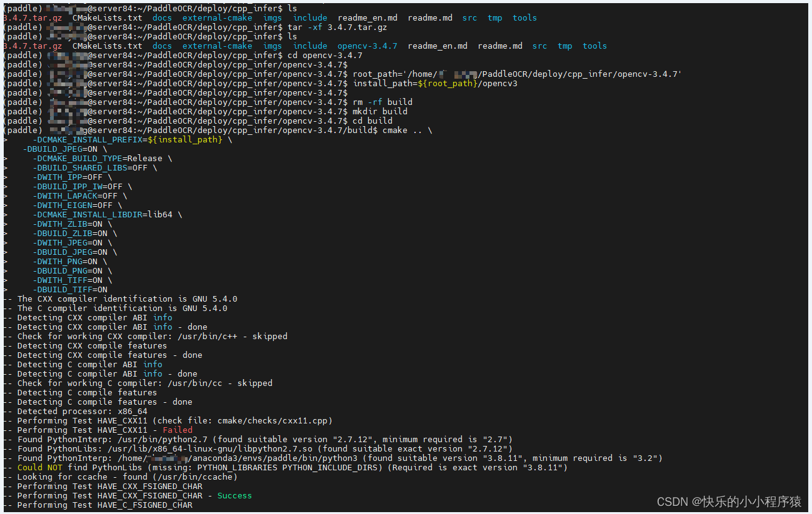Click the 'cd build' command
Viewport: 812px width, 514px height.
pyautogui.click(x=373, y=121)
